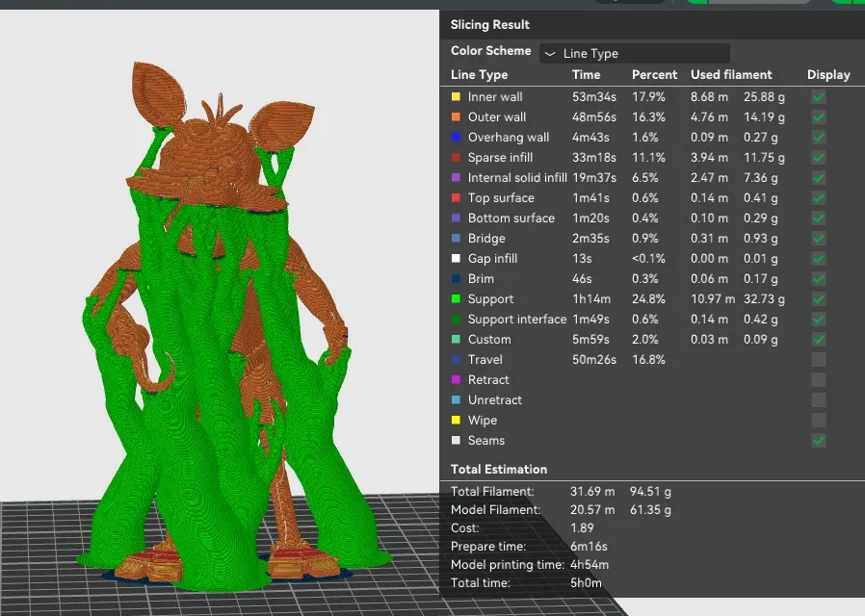Toggle display of Seams
The image size is (865, 616).
tap(819, 440)
